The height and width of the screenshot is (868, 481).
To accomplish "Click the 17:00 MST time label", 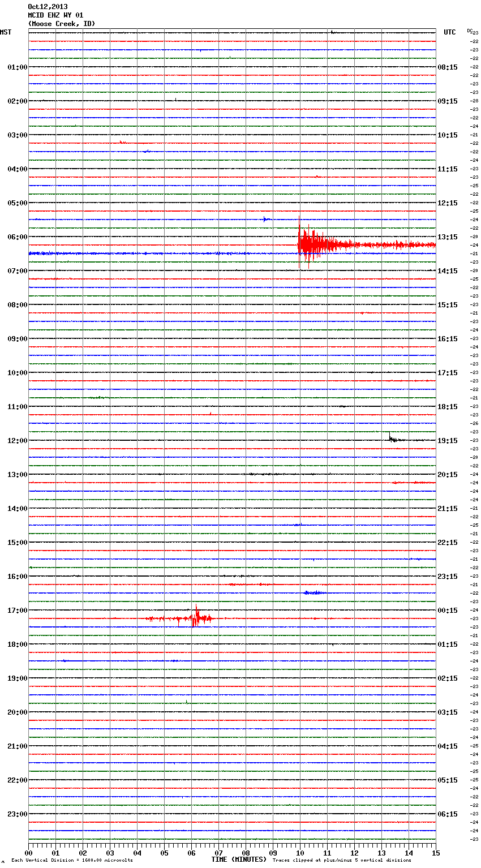I will coord(18,611).
